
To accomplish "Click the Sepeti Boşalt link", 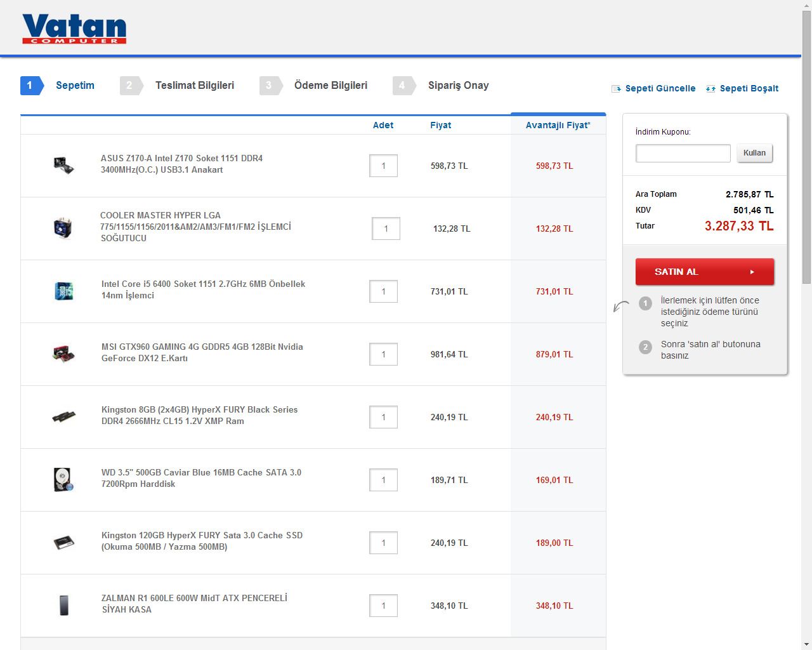I will click(x=749, y=88).
